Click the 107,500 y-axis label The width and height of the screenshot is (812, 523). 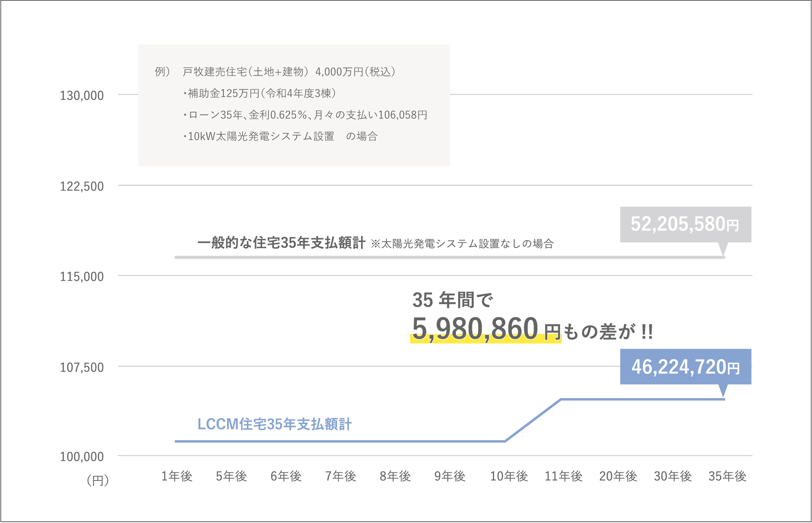82,367
